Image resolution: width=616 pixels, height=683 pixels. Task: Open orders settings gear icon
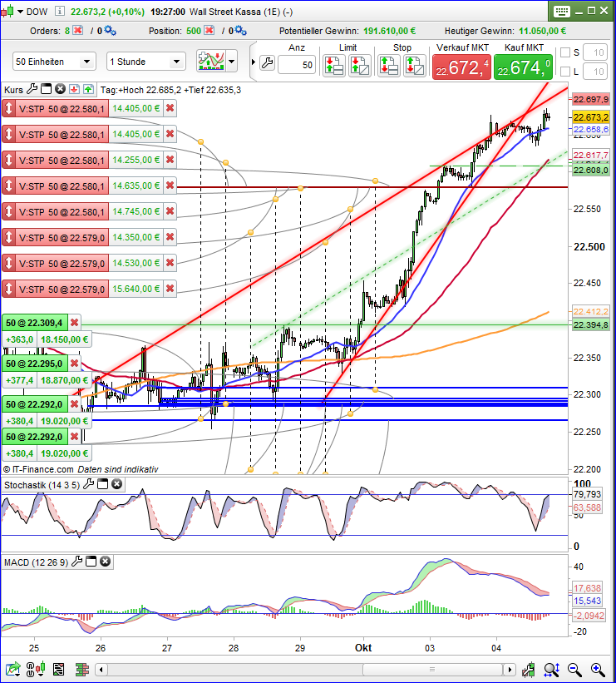[x=110, y=31]
